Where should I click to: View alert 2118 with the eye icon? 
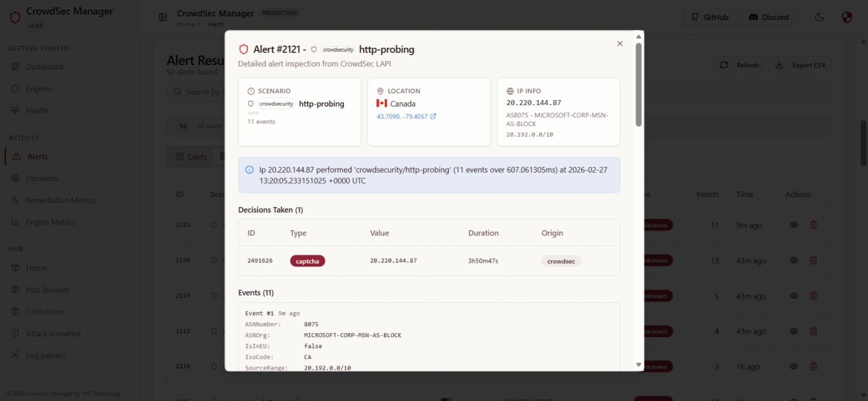(x=793, y=331)
